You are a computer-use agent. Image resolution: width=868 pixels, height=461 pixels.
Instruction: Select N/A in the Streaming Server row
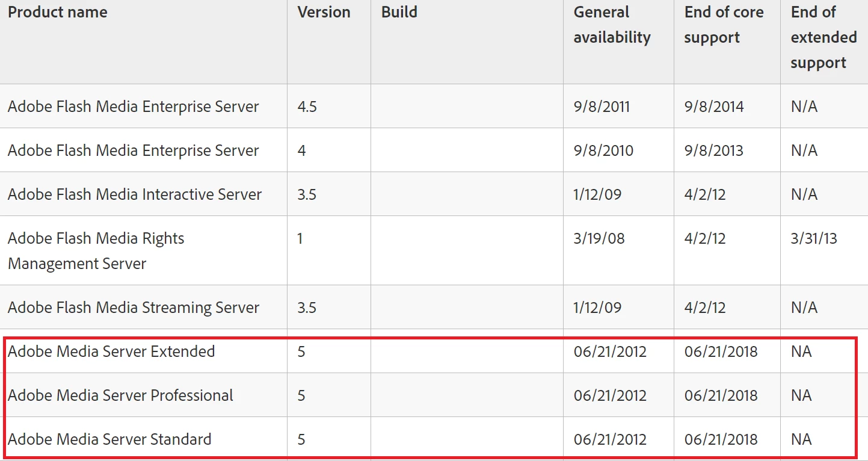(804, 308)
